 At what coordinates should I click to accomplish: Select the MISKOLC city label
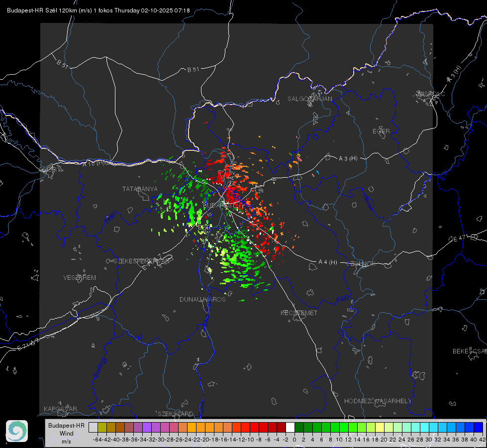click(431, 94)
